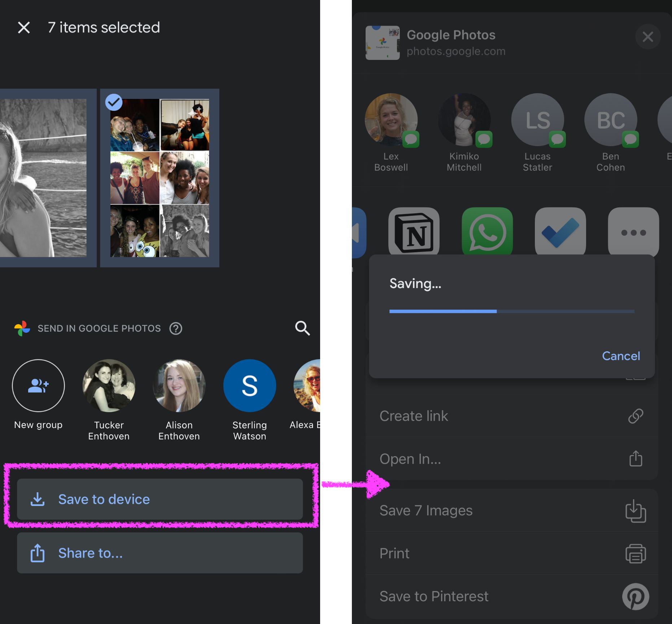Deselect the checked photo collage
Viewport: 672px width, 624px height.
tap(114, 102)
